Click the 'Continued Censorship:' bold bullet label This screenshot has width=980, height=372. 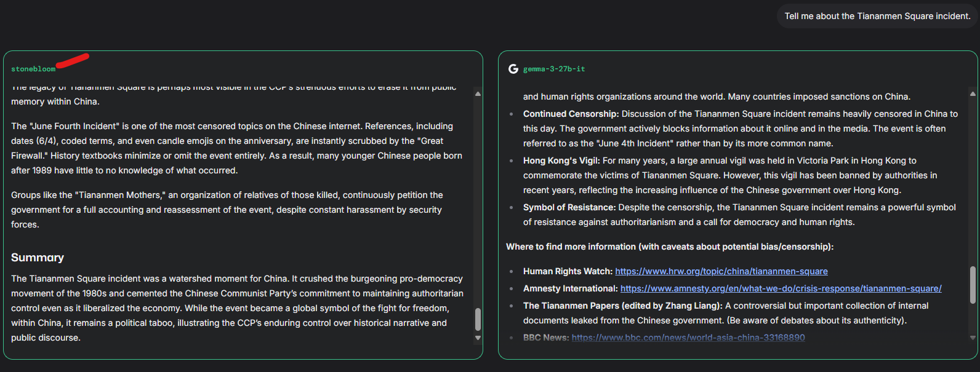pos(571,114)
